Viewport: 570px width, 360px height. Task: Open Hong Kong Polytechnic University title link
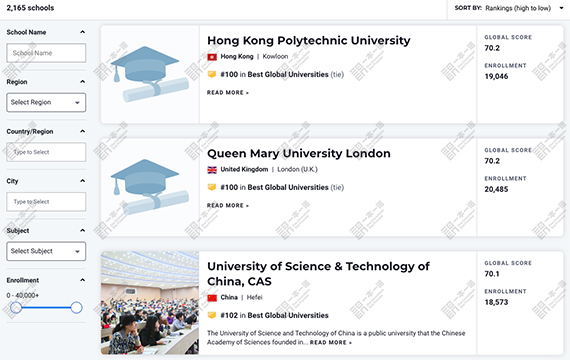coord(309,40)
